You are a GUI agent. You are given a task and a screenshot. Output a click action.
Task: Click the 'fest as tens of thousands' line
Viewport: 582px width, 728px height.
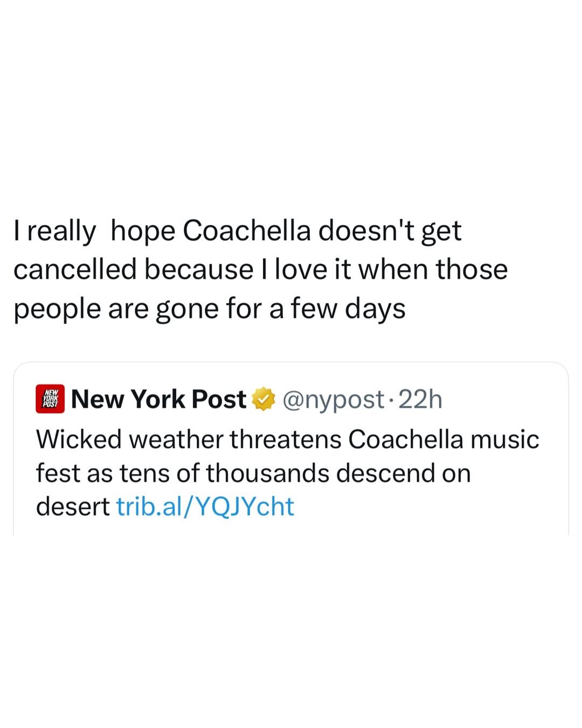(253, 473)
